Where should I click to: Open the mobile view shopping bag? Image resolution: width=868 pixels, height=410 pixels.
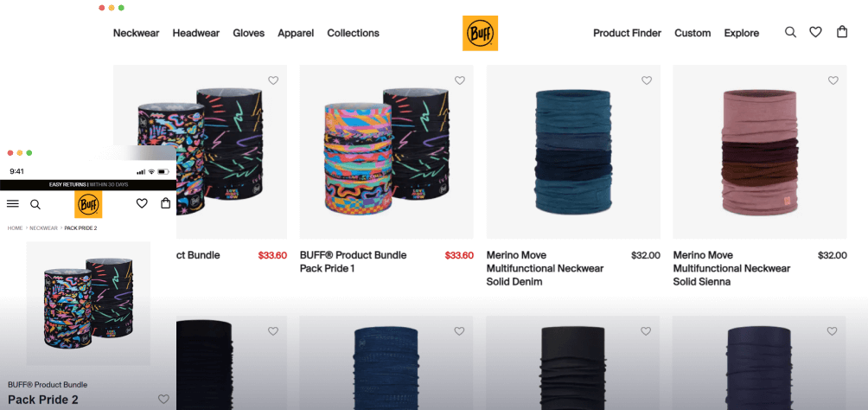[165, 203]
